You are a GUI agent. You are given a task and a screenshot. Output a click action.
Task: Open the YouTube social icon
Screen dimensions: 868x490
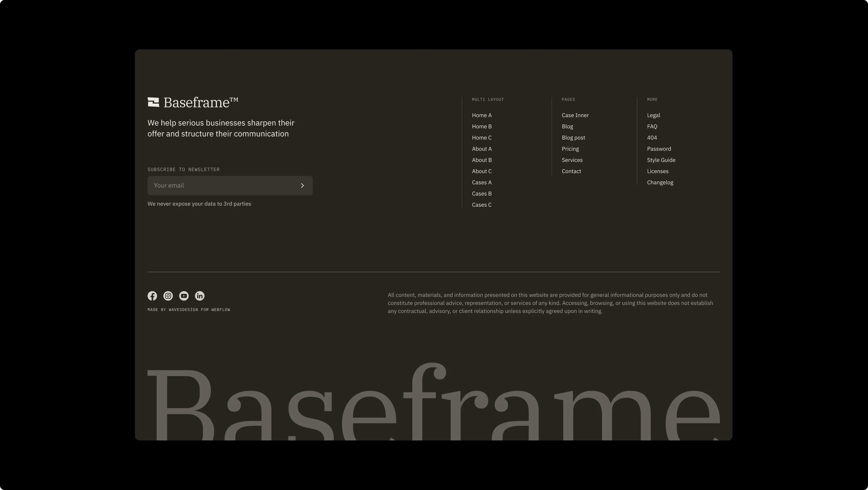(x=184, y=296)
